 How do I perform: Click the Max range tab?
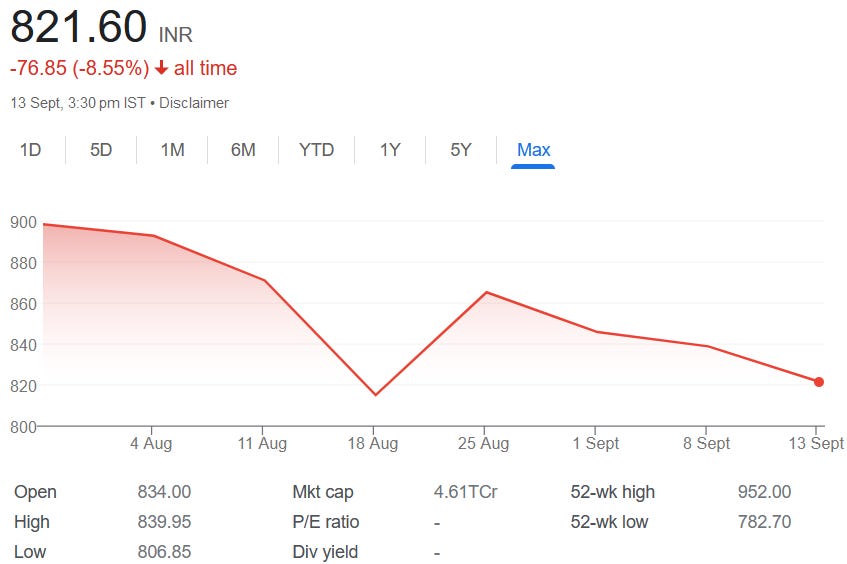(533, 150)
